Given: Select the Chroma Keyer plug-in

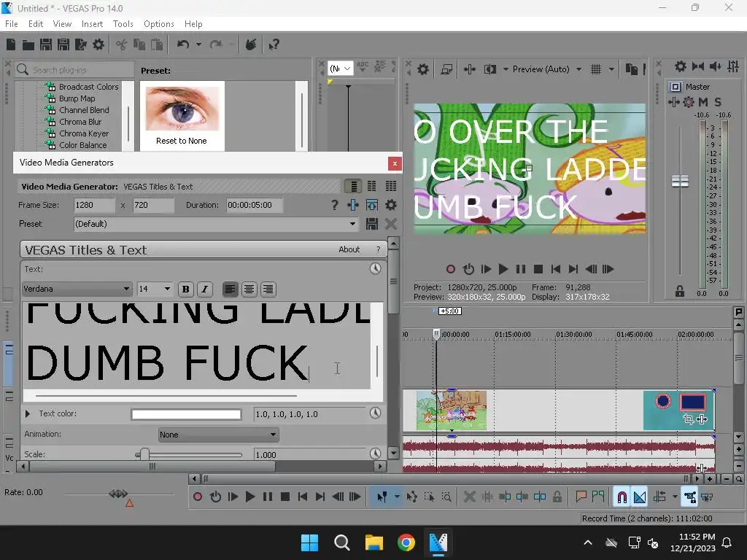Looking at the screenshot, I should [x=84, y=133].
